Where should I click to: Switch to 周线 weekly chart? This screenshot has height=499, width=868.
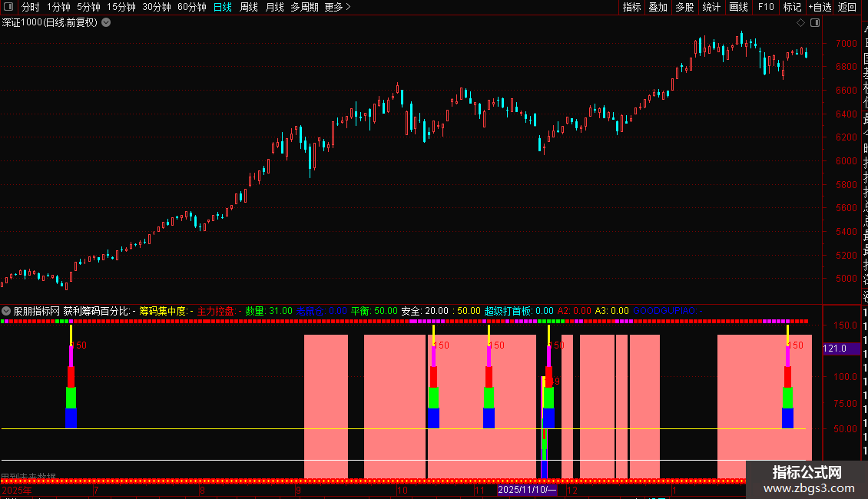(249, 7)
